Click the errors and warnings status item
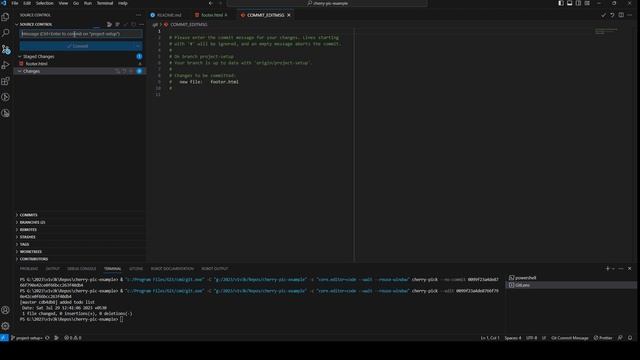640x360 pixels. [73, 338]
